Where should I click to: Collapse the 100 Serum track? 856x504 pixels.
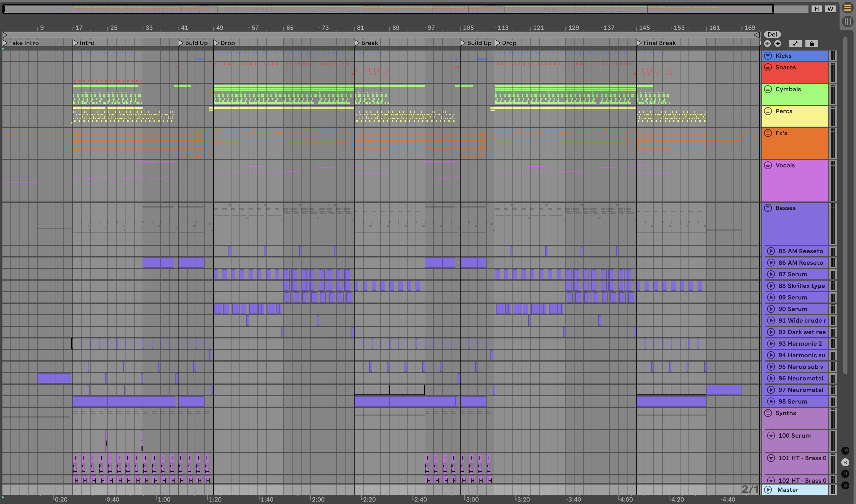771,436
